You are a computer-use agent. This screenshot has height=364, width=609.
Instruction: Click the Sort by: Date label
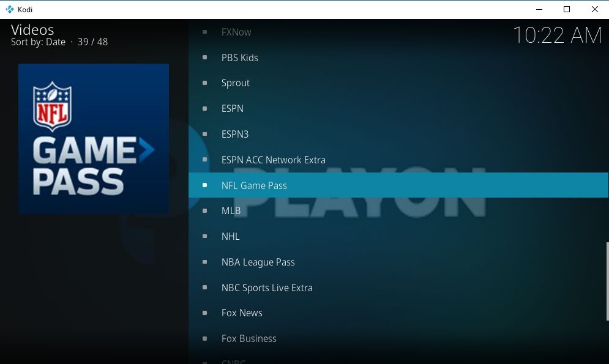click(x=38, y=42)
